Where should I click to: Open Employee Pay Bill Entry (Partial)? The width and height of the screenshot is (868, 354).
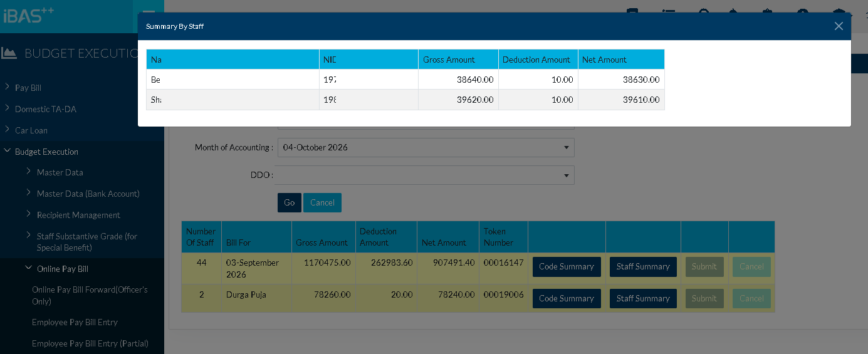[x=90, y=343]
